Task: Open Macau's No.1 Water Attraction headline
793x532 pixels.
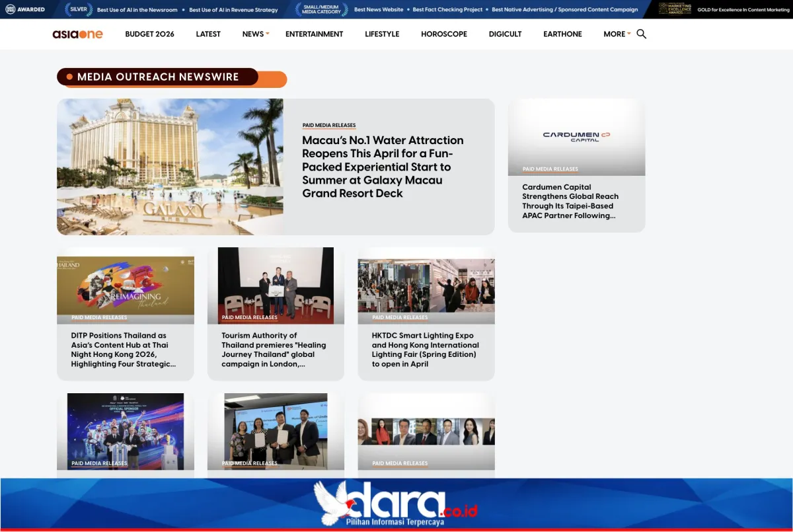Action: 383,167
